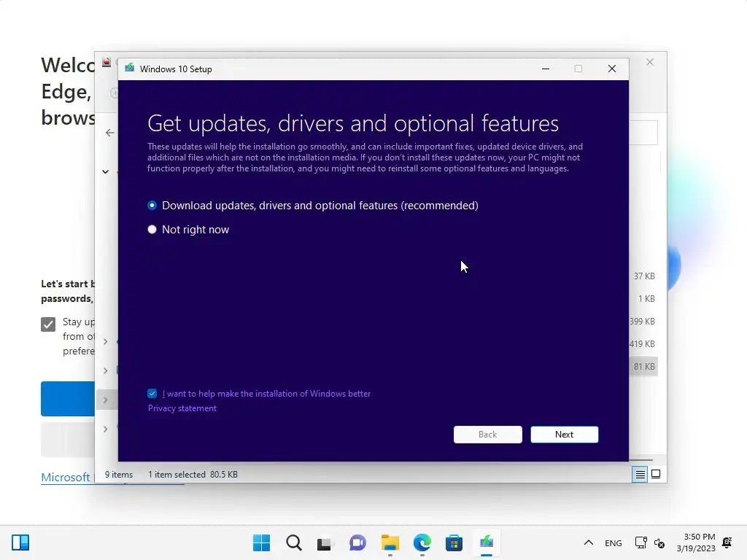The height and width of the screenshot is (560, 747).
Task: Close the Windows 10 Setup window
Action: (612, 69)
